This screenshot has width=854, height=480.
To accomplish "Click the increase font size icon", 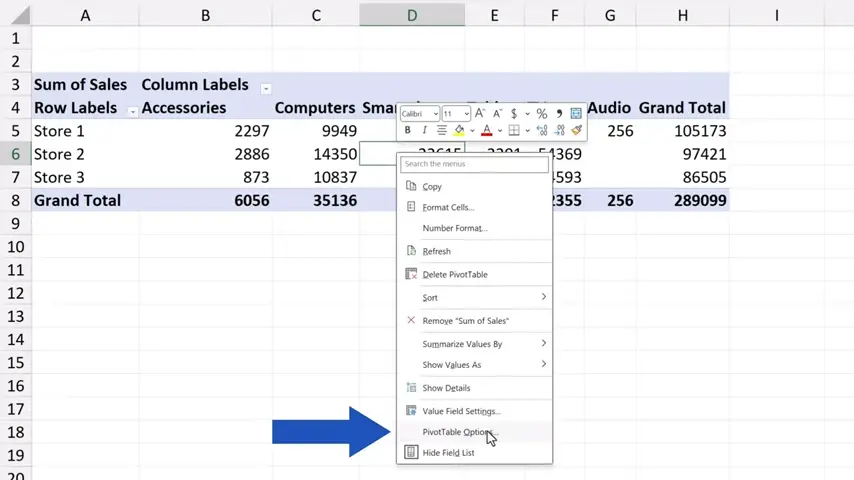I will (x=480, y=114).
